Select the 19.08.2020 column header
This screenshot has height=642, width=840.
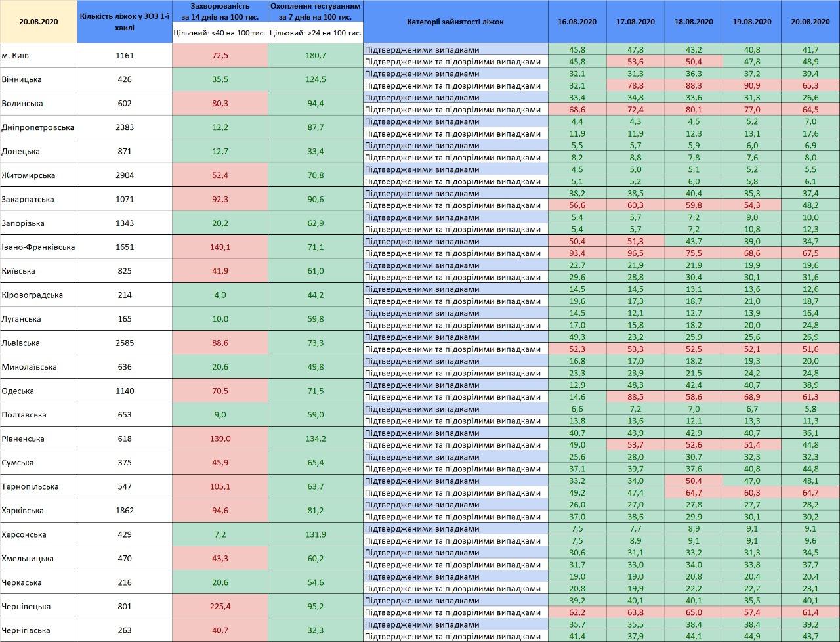pyautogui.click(x=752, y=22)
